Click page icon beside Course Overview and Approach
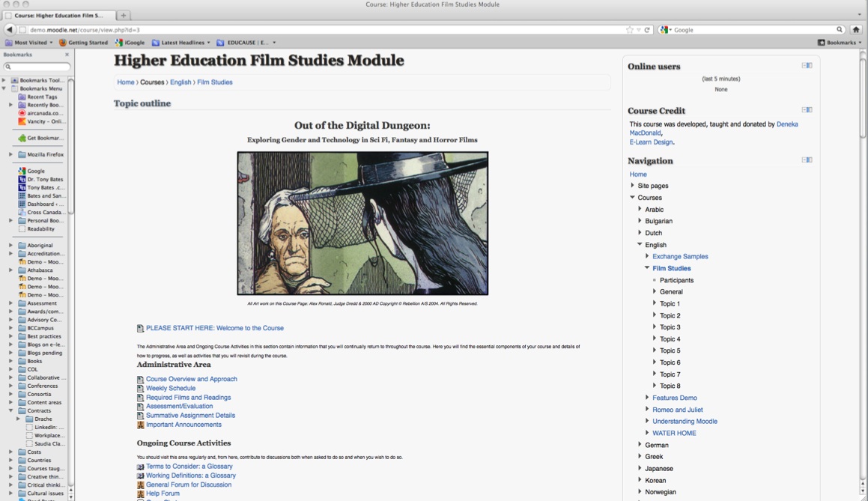This screenshot has height=501, width=868. (x=140, y=380)
